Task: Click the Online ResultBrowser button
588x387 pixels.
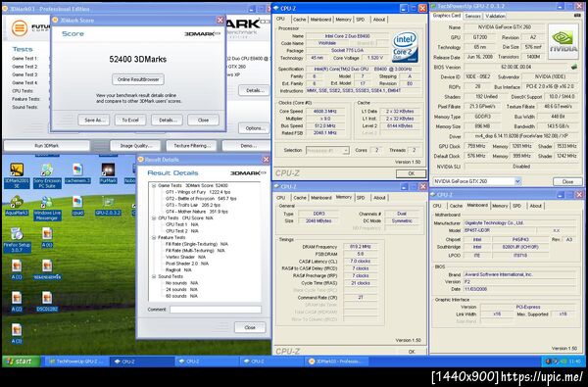Action: pos(138,79)
